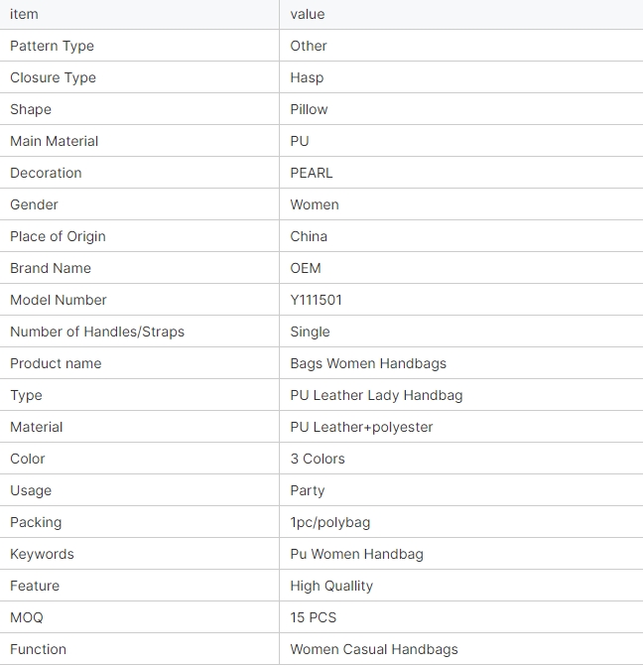Click the 'OEM' brand name value
The height and width of the screenshot is (666, 644).
(x=306, y=268)
